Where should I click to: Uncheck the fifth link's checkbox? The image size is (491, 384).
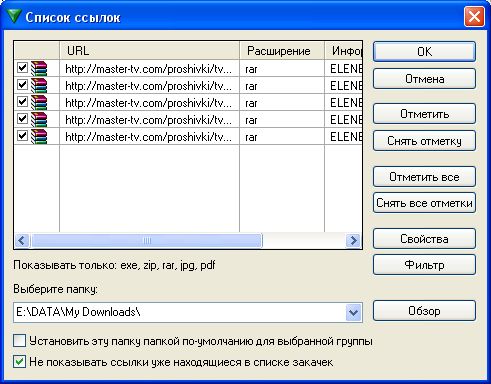click(22, 136)
